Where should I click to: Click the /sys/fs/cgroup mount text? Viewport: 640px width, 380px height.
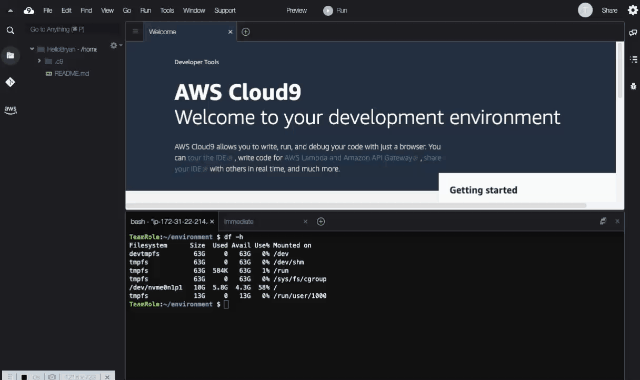300,279
